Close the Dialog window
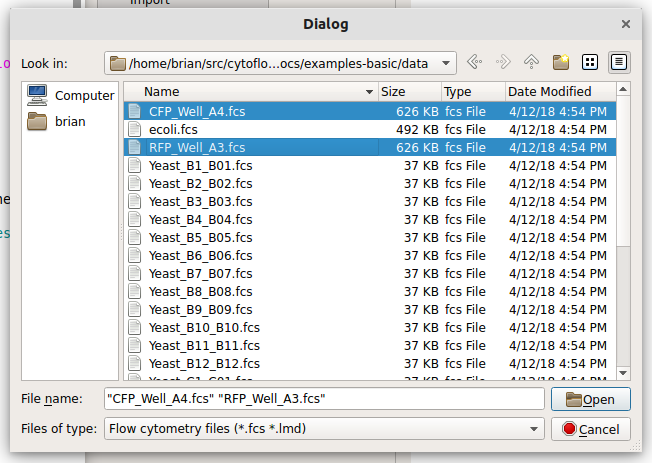The width and height of the screenshot is (652, 463). click(626, 24)
